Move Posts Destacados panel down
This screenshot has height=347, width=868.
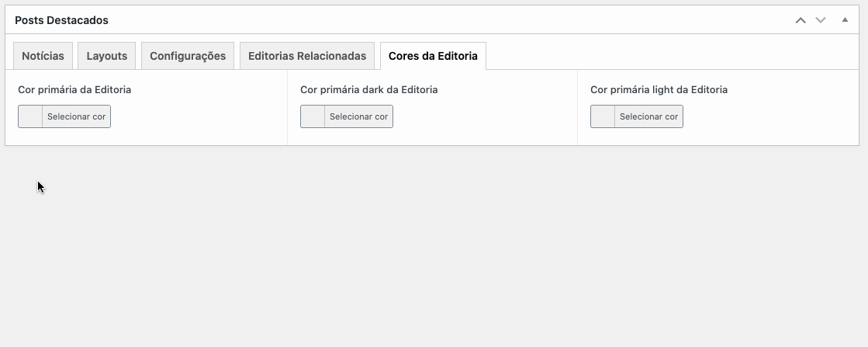click(x=821, y=20)
